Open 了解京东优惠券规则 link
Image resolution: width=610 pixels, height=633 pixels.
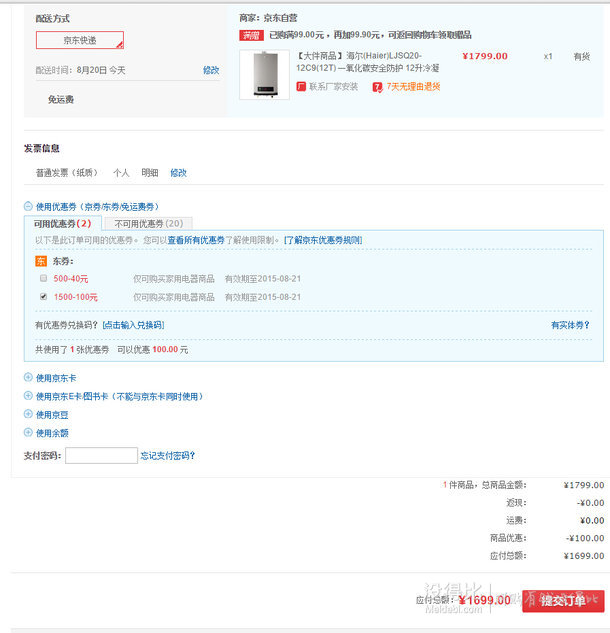323,241
